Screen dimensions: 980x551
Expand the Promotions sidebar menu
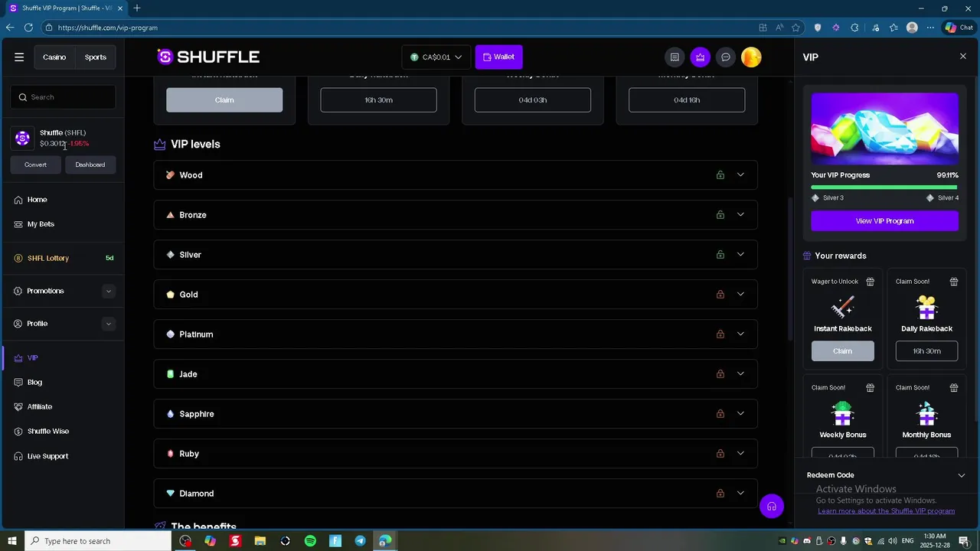click(x=108, y=291)
